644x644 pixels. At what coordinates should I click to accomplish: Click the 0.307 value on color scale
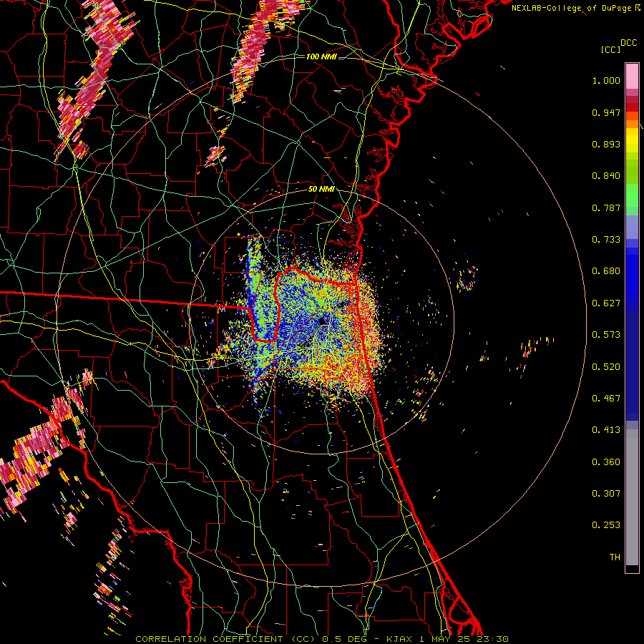pos(606,494)
